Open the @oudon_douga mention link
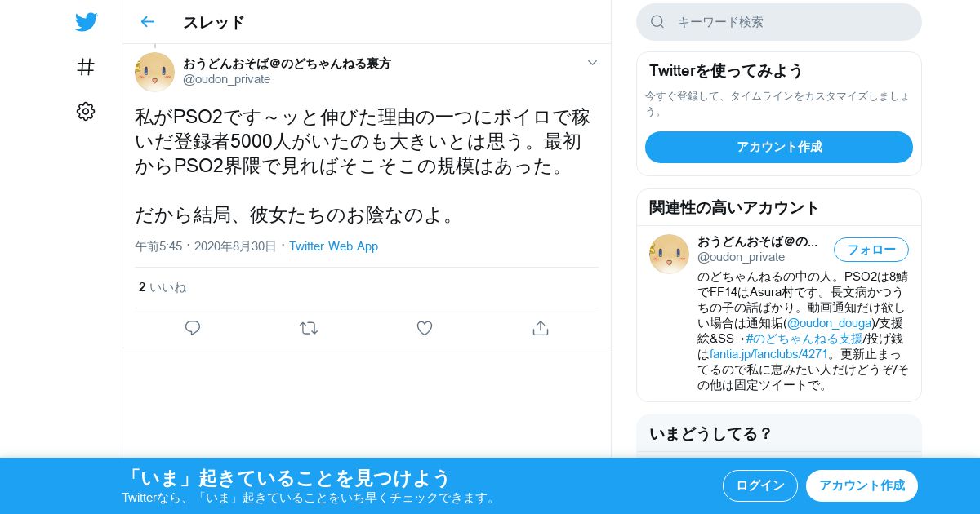This screenshot has width=980, height=514. [x=829, y=323]
